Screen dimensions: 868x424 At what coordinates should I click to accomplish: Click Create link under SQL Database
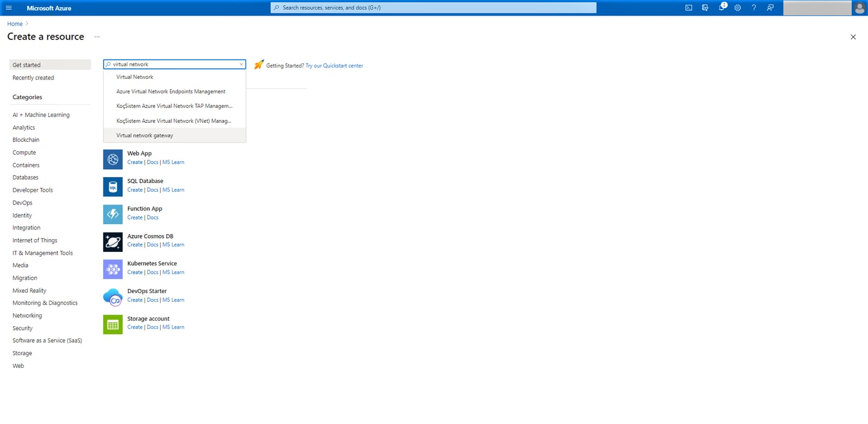pyautogui.click(x=135, y=190)
